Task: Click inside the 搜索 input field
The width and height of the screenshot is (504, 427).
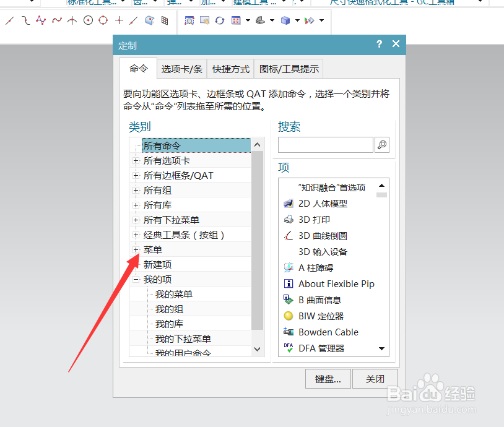Action: [325, 145]
